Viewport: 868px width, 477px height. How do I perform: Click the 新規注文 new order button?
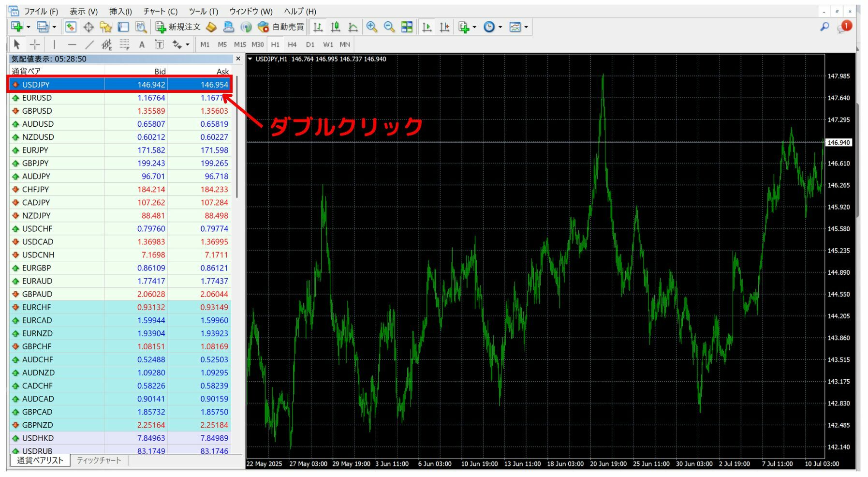[x=178, y=27]
